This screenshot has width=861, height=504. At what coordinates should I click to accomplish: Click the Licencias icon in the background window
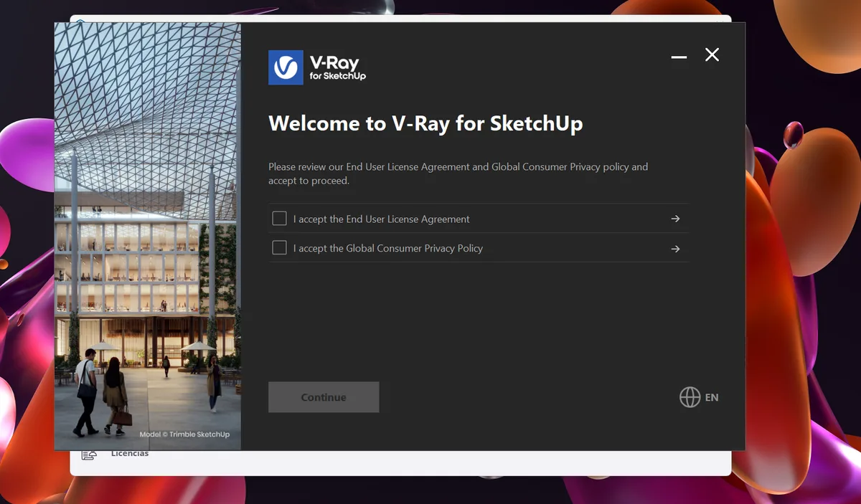click(89, 455)
